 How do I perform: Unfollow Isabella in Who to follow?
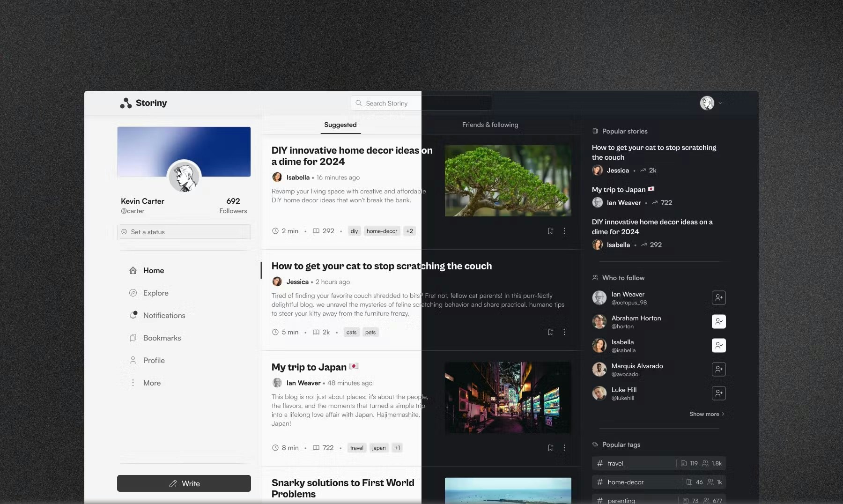[x=719, y=345]
